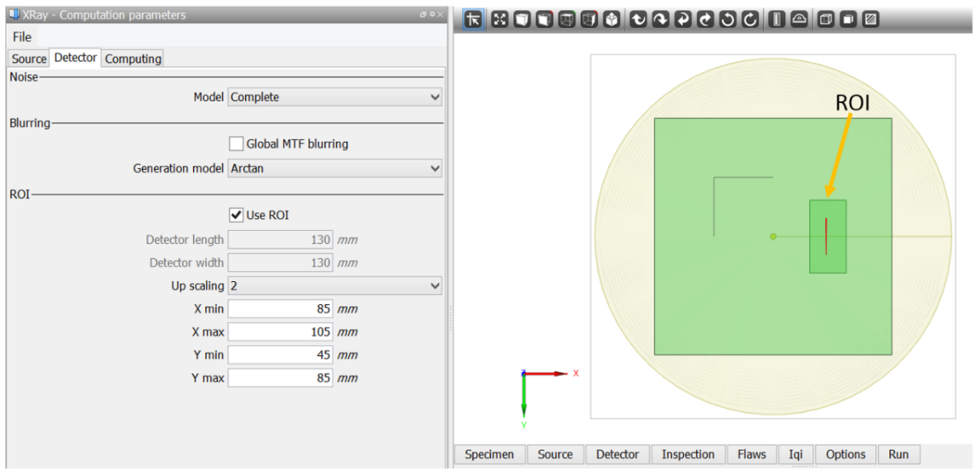Open the Flaws panel button
The height and width of the screenshot is (474, 980).
coord(751,454)
